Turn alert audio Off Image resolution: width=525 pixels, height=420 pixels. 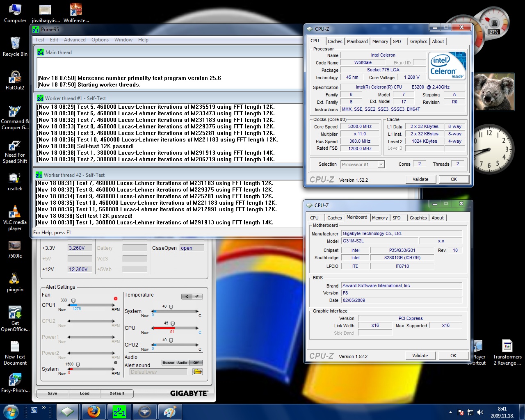point(196,363)
